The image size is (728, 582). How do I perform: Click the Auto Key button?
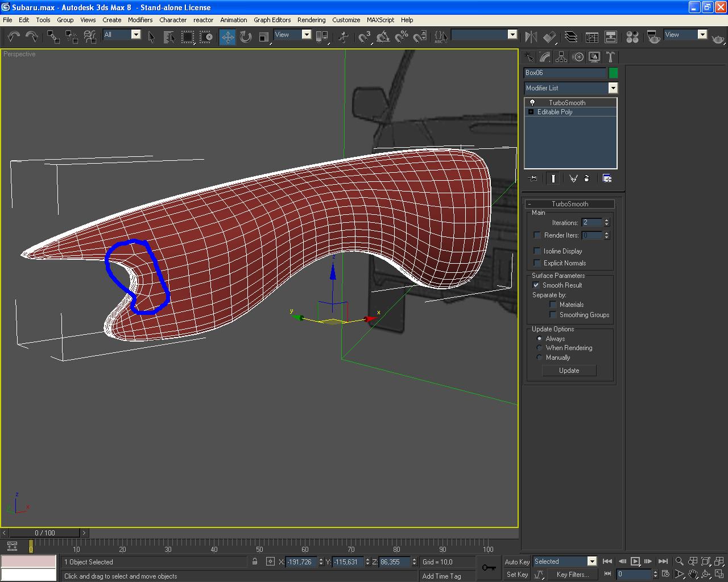516,562
